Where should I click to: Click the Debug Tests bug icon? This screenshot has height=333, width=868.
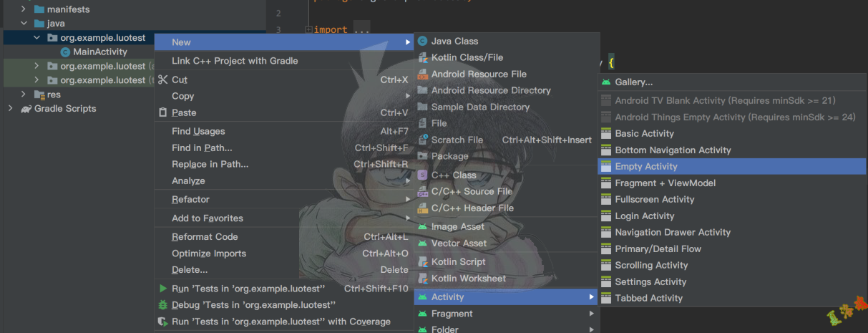coord(163,305)
